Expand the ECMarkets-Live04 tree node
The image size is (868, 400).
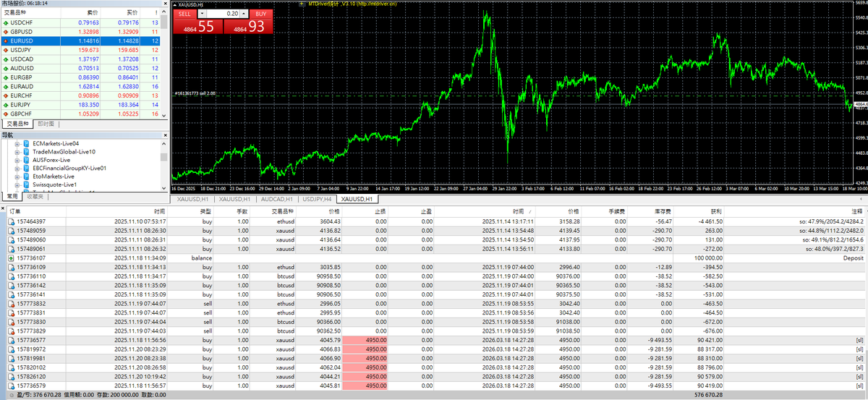coord(17,143)
